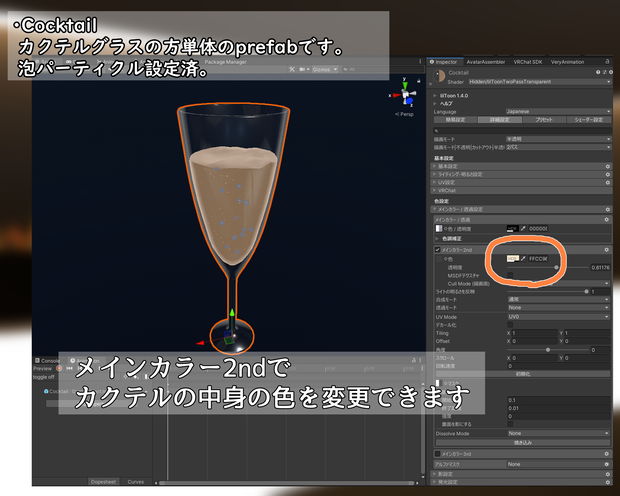Switch to the VRChat SDK tab
The image size is (620, 496).
527,62
